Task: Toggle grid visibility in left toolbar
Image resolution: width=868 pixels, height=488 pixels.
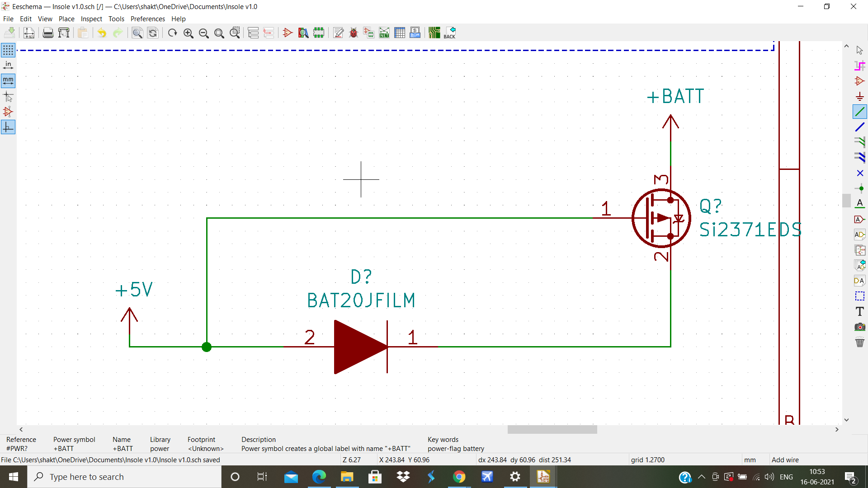Action: [8, 50]
